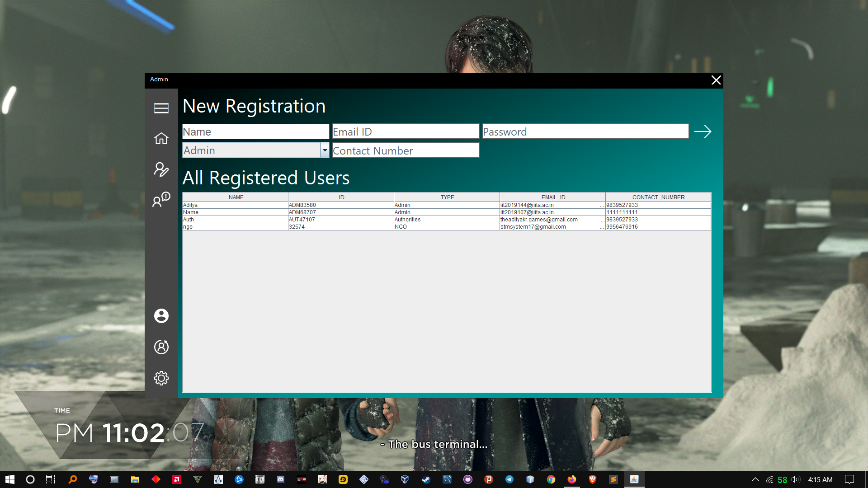Open settings gear in sidebar
The height and width of the screenshot is (488, 868).
(x=161, y=378)
